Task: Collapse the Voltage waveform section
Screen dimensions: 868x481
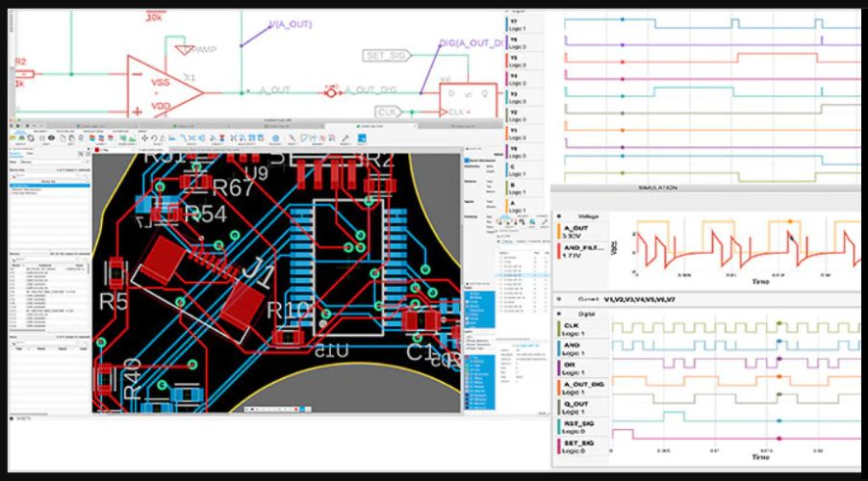Action: pyautogui.click(x=558, y=216)
